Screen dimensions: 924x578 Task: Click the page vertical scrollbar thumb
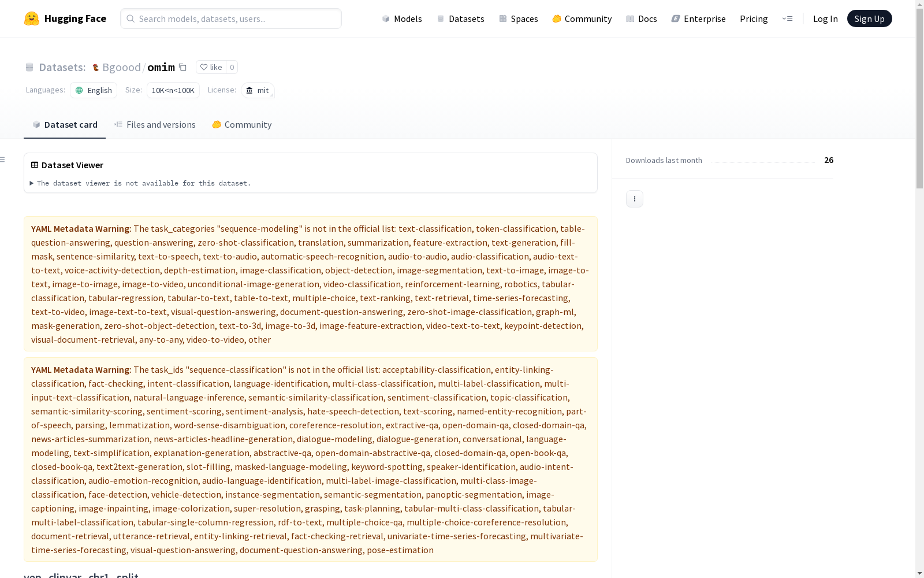pyautogui.click(x=919, y=98)
